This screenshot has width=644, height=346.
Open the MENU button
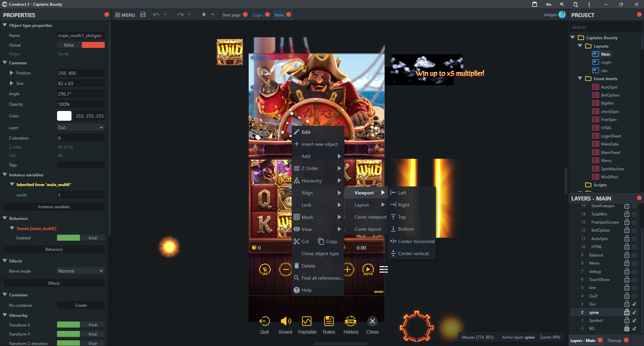125,15
